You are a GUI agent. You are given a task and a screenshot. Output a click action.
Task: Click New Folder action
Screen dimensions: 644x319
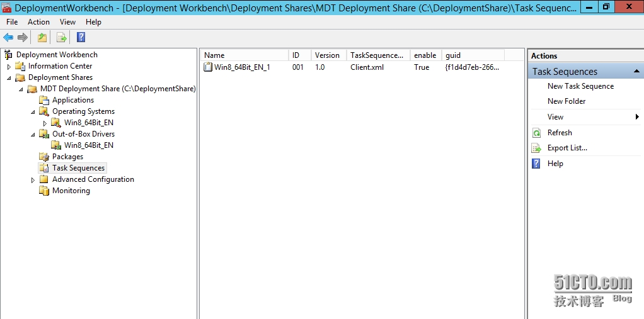point(566,101)
